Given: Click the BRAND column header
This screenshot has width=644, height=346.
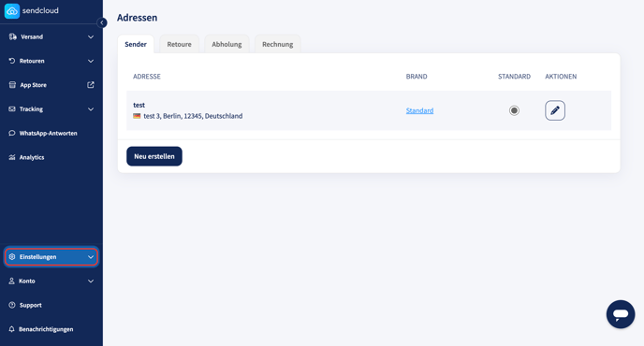Looking at the screenshot, I should (x=417, y=77).
